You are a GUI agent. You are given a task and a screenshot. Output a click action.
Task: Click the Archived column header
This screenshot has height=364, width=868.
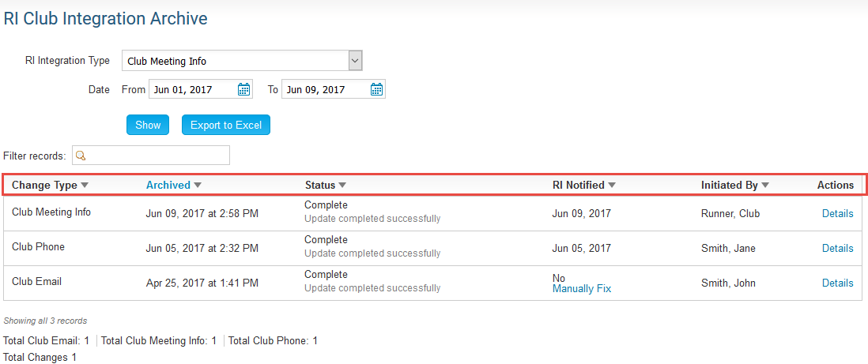tap(168, 186)
